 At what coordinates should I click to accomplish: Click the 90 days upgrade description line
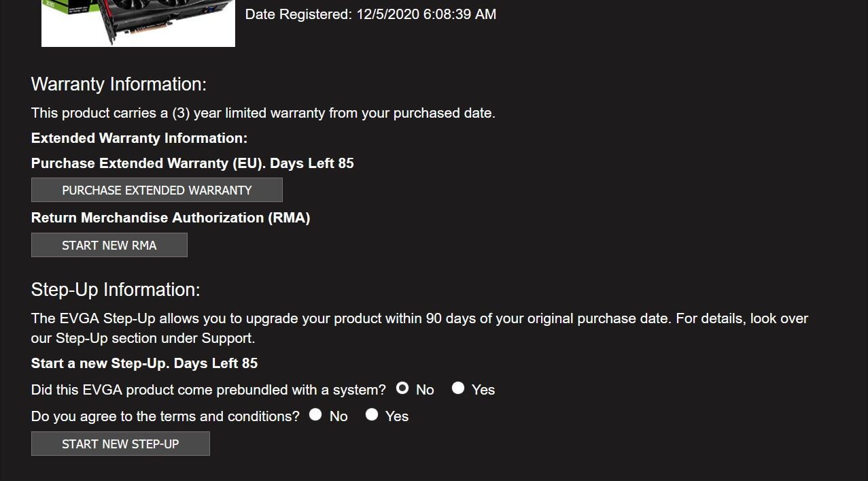(x=419, y=318)
